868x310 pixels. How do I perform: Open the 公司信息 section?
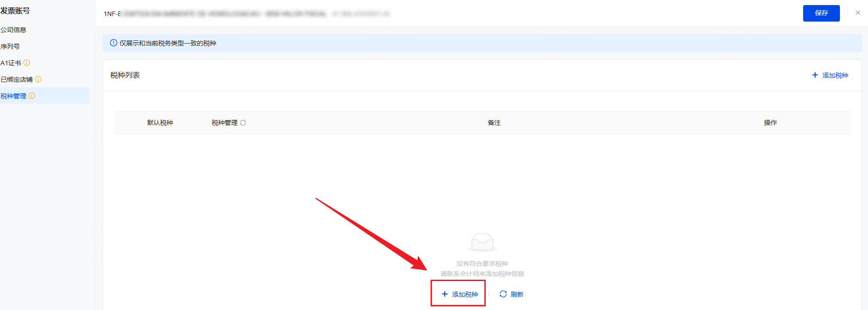click(13, 30)
